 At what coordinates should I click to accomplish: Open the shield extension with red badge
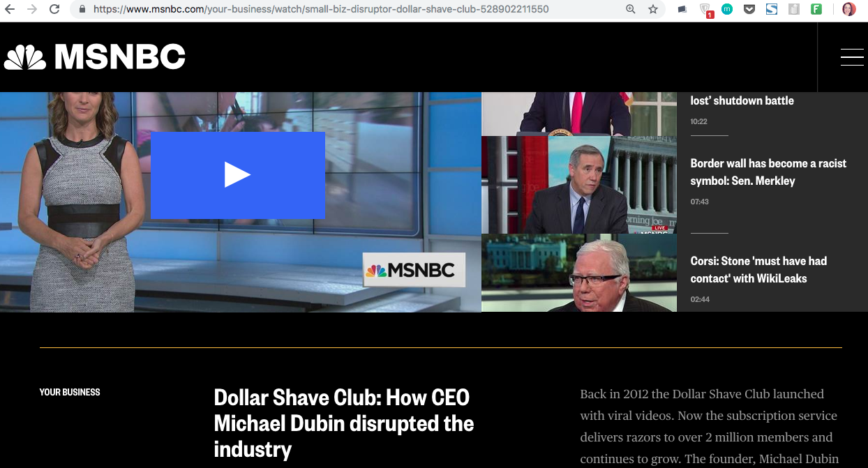(x=705, y=10)
